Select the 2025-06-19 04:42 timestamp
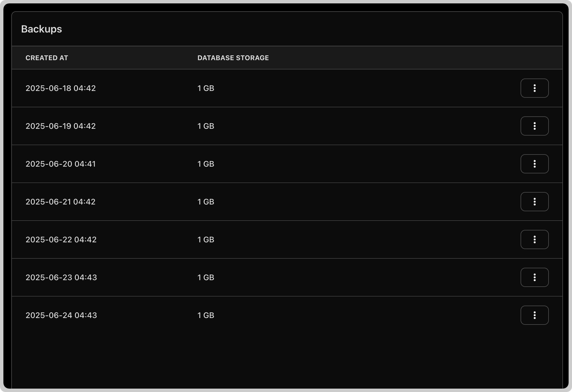572x392 pixels. 61,126
